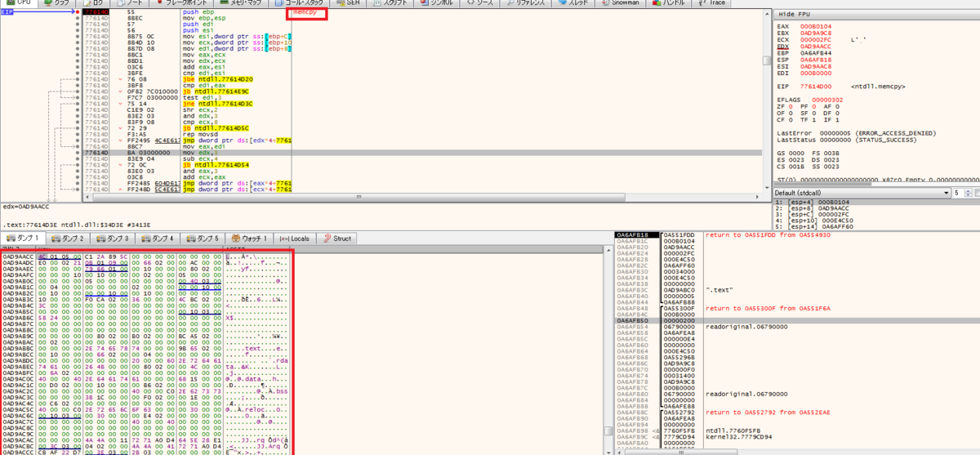Select the EBP register value 0A6AFB44
Screen dimensions: 980x455
pos(816,52)
